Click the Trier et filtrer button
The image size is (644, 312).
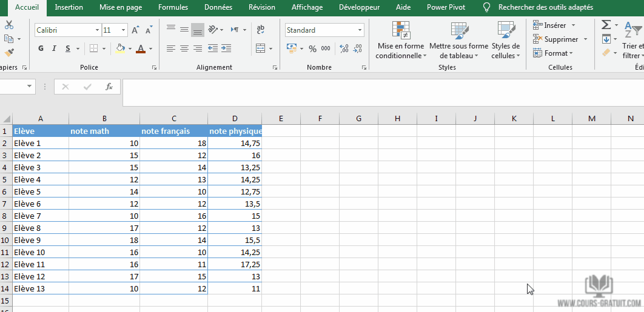632,40
